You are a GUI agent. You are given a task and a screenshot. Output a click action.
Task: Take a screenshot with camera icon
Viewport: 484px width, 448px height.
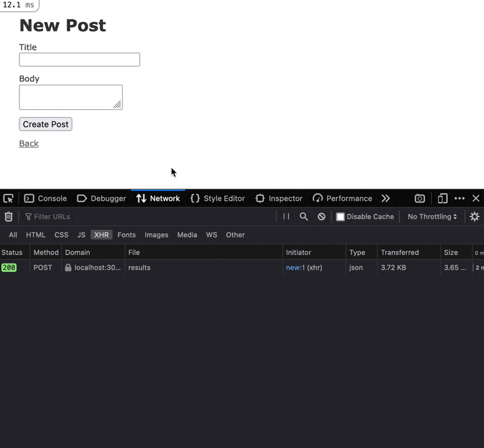click(420, 198)
